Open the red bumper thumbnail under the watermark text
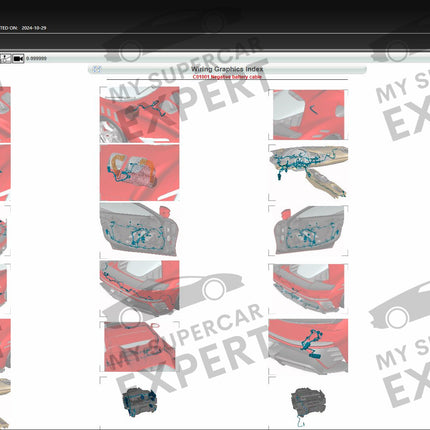 point(140,347)
